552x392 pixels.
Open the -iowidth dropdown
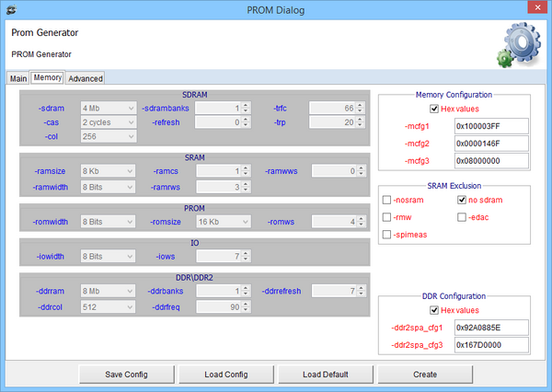[x=108, y=256]
